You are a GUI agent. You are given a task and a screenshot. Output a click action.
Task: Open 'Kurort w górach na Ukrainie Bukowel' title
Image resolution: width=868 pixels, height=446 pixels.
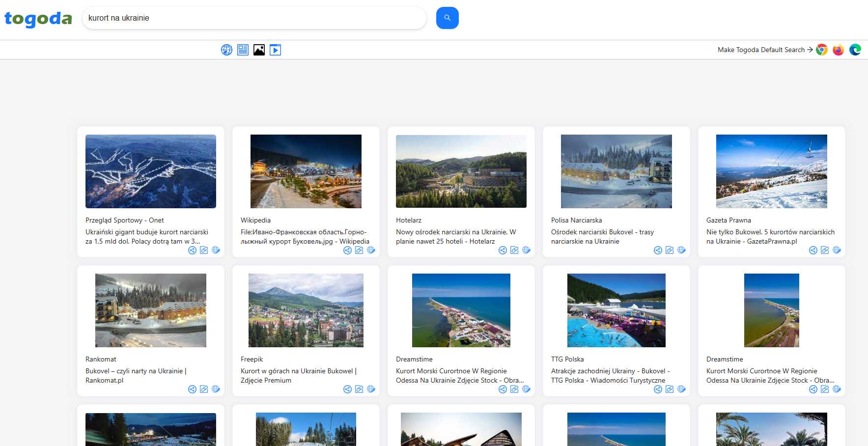click(299, 375)
